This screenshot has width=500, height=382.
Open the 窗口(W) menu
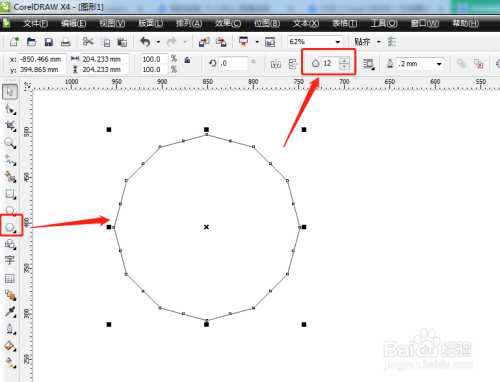(425, 23)
